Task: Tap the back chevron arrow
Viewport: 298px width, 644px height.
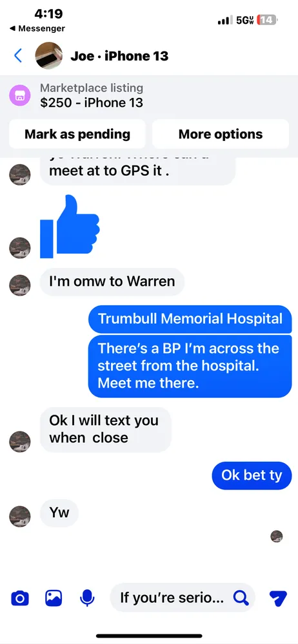Action: pyautogui.click(x=17, y=55)
